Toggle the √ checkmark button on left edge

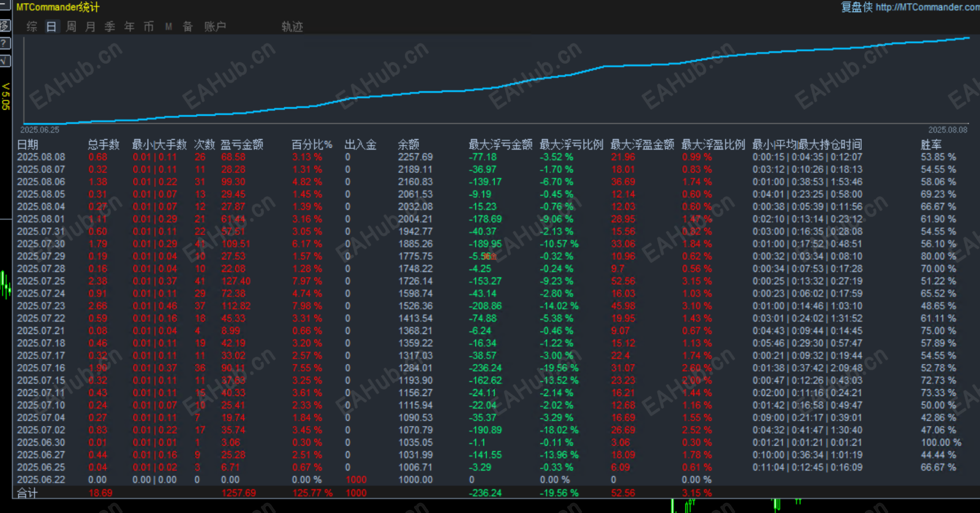pyautogui.click(x=5, y=61)
